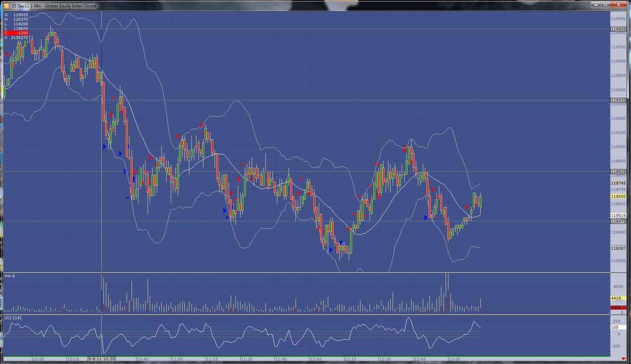The image size is (631, 364).
Task: Click the 10:15 time axis label
Action: coord(73,359)
